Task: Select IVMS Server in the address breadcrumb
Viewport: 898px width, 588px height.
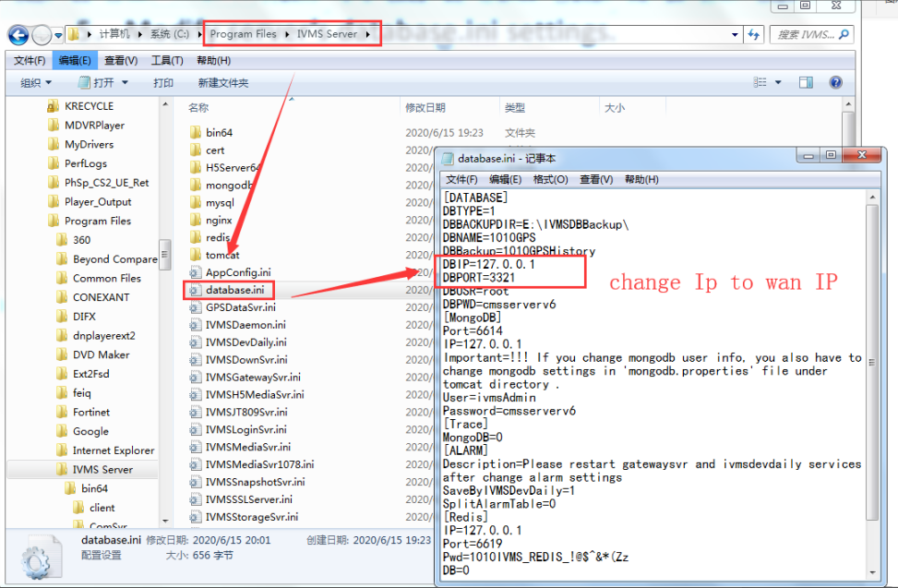Action: pyautogui.click(x=327, y=34)
